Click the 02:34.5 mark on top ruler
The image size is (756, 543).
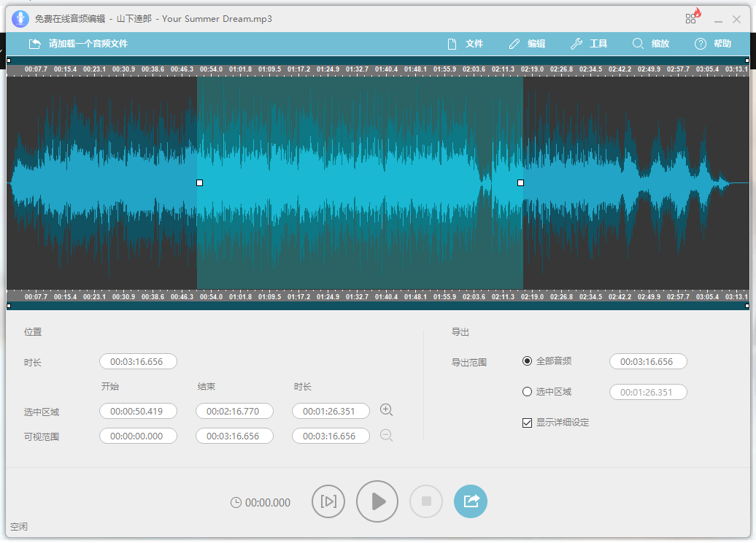point(590,69)
